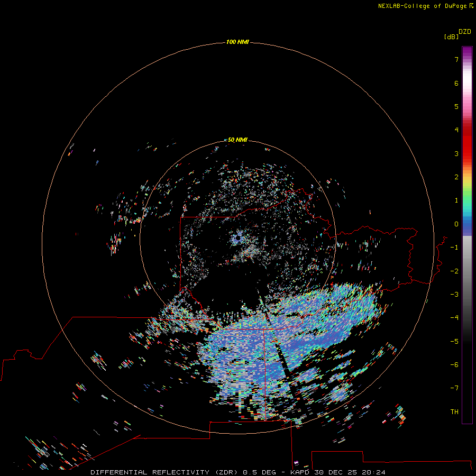
Task: Click the -1 dB scale label
Action: point(454,248)
